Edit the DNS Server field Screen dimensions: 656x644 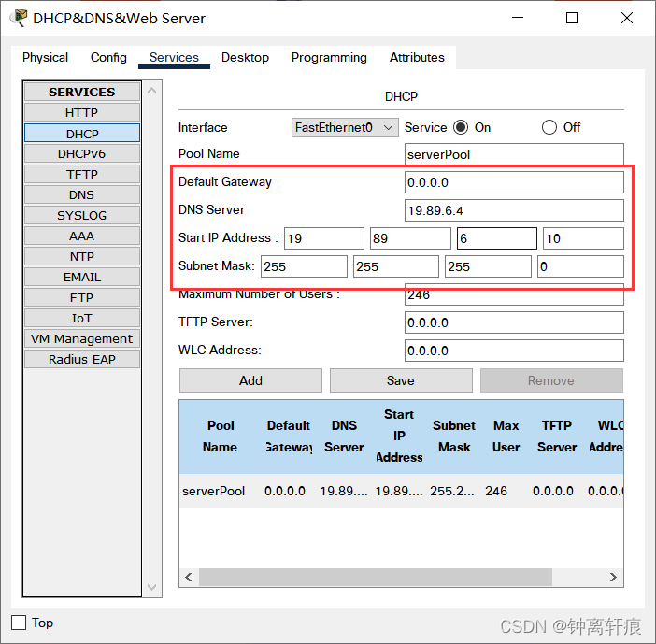(x=514, y=210)
